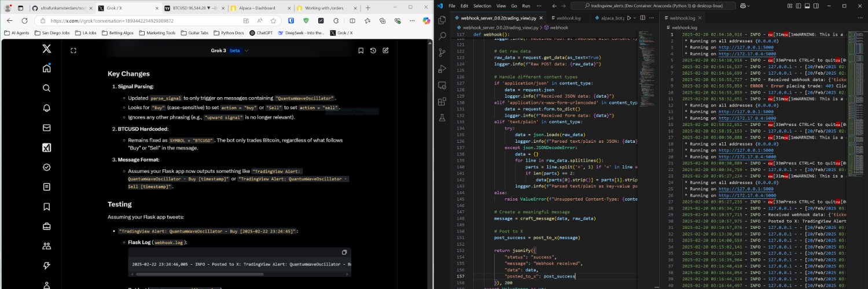Open VS Code Run menu
This screenshot has width=868, height=289.
525,5
